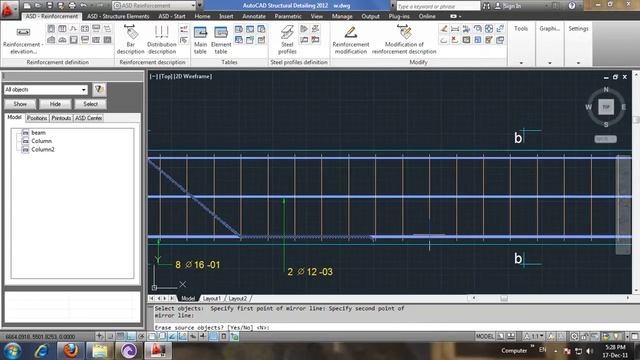Click the Show button
Image resolution: width=640 pixels, height=360 pixels.
(x=20, y=104)
